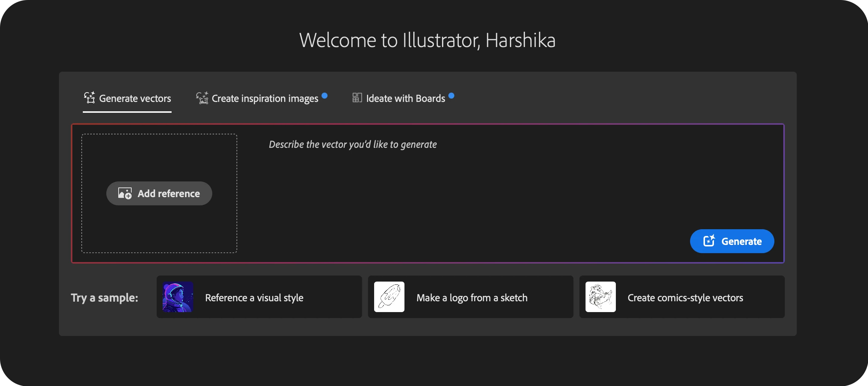Switch to the Generate vectors tab
The width and height of the screenshot is (868, 386).
coord(127,99)
